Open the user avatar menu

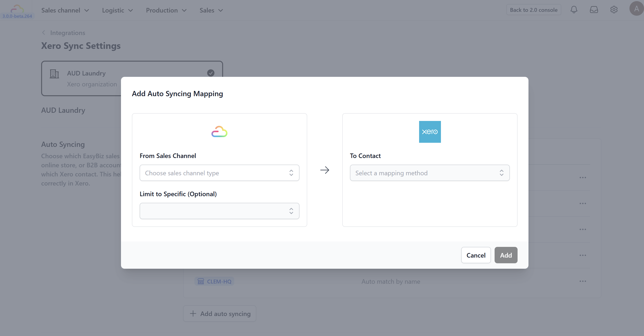coord(636,9)
